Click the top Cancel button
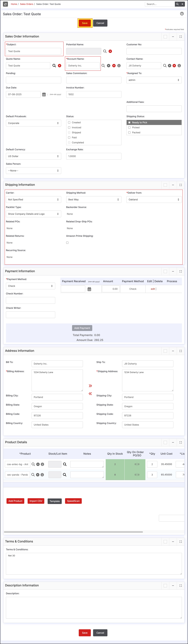Viewport: 188px width, 644px height. pos(100,23)
